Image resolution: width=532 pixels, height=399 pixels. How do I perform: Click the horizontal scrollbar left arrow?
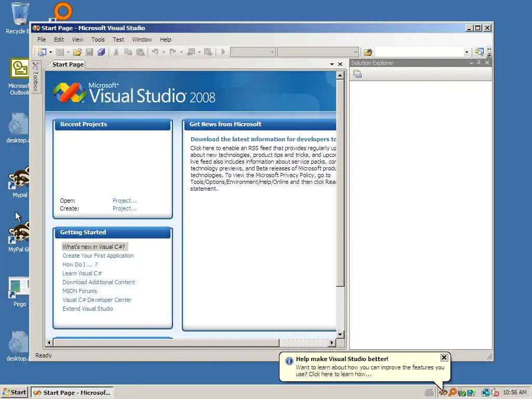pyautogui.click(x=49, y=343)
